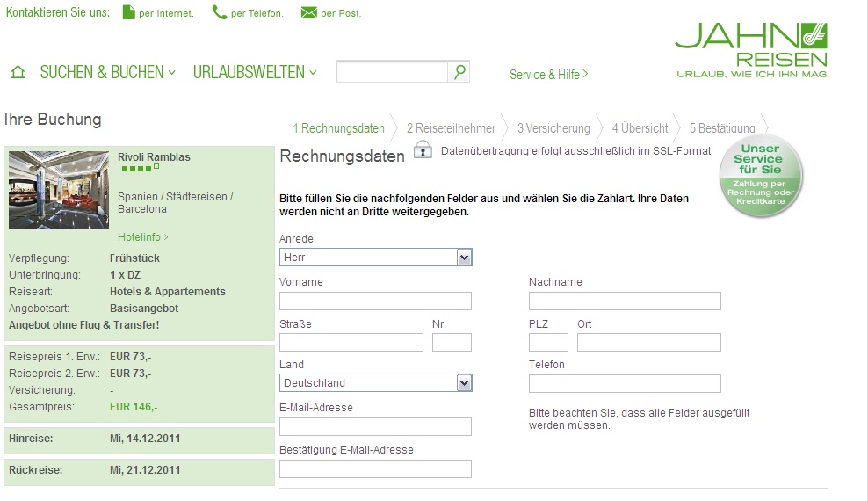
Task: Click the document icon per Internet
Action: 128,12
